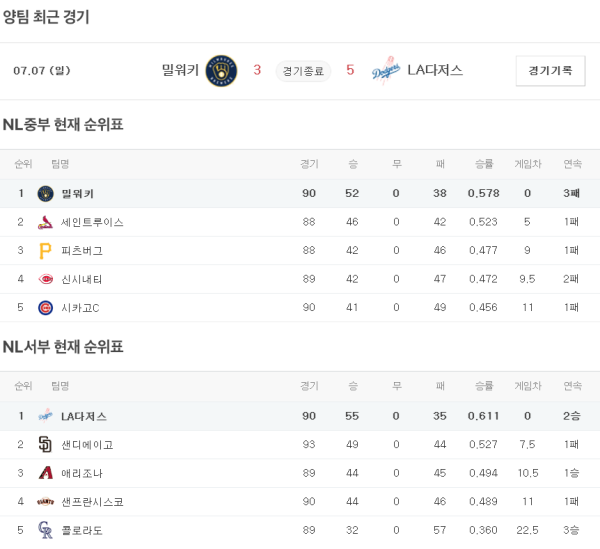
Task: Click the Colorado Rockies team icon
Action: click(x=45, y=530)
